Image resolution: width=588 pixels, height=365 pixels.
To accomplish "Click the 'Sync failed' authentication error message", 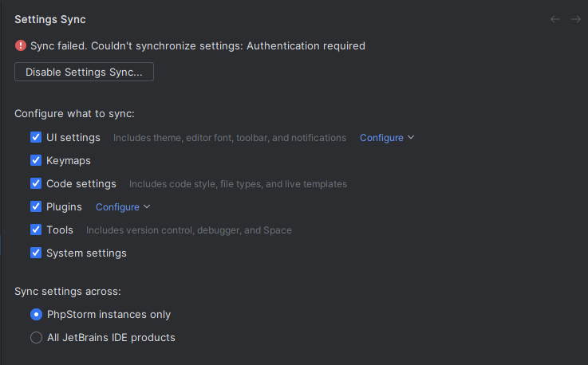I will (198, 45).
